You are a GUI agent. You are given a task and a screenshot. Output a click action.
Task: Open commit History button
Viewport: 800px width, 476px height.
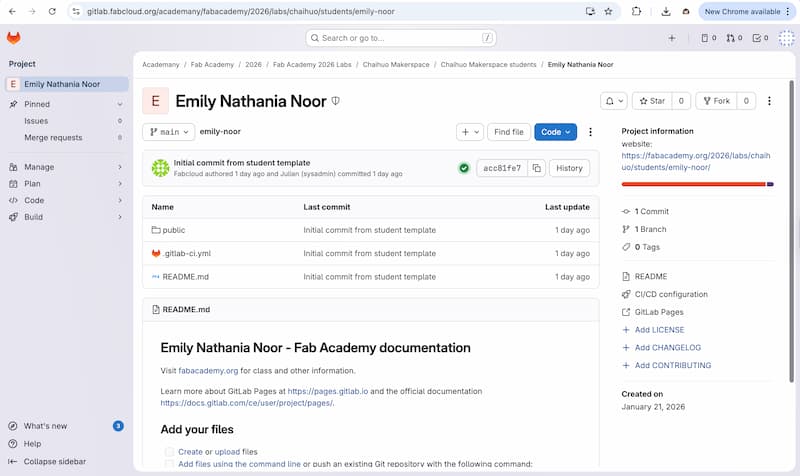pyautogui.click(x=569, y=168)
